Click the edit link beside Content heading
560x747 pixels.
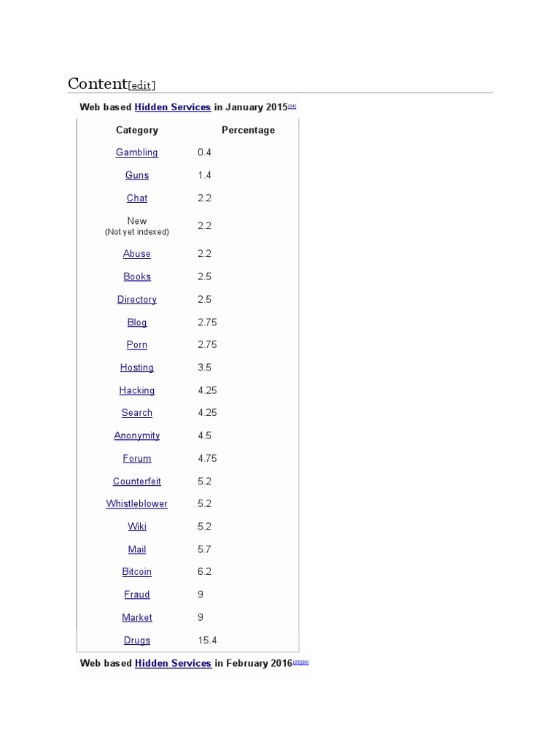(x=141, y=85)
